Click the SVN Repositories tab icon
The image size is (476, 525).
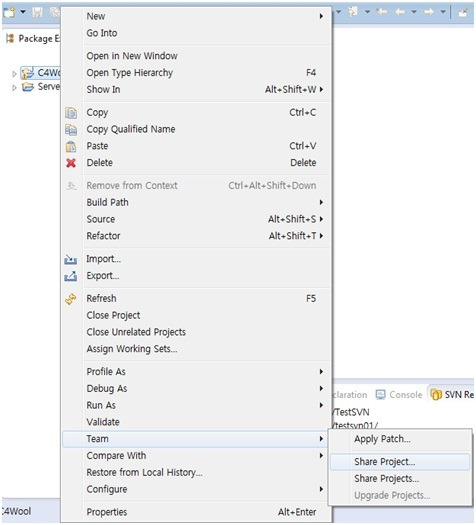pos(436,394)
